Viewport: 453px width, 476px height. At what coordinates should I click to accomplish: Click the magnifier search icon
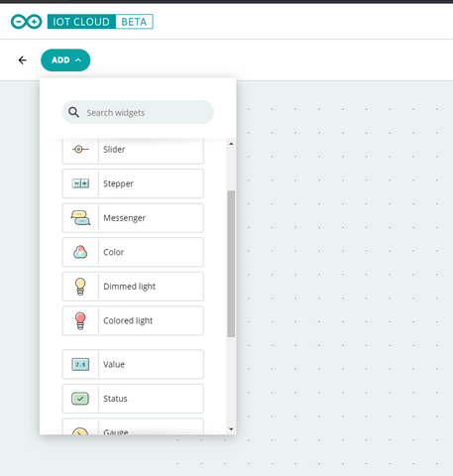coord(73,112)
